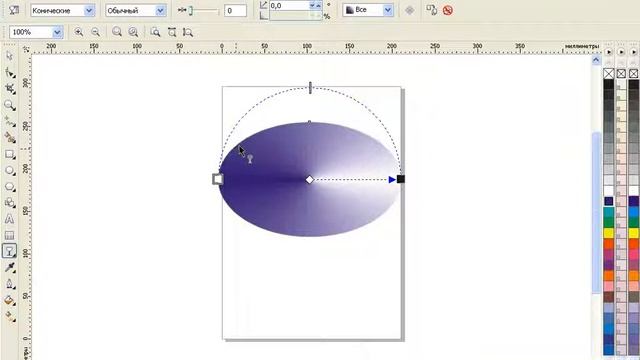Pick the hot pink swatch in rightmost palette
The image size is (640, 360).
(x=633, y=254)
